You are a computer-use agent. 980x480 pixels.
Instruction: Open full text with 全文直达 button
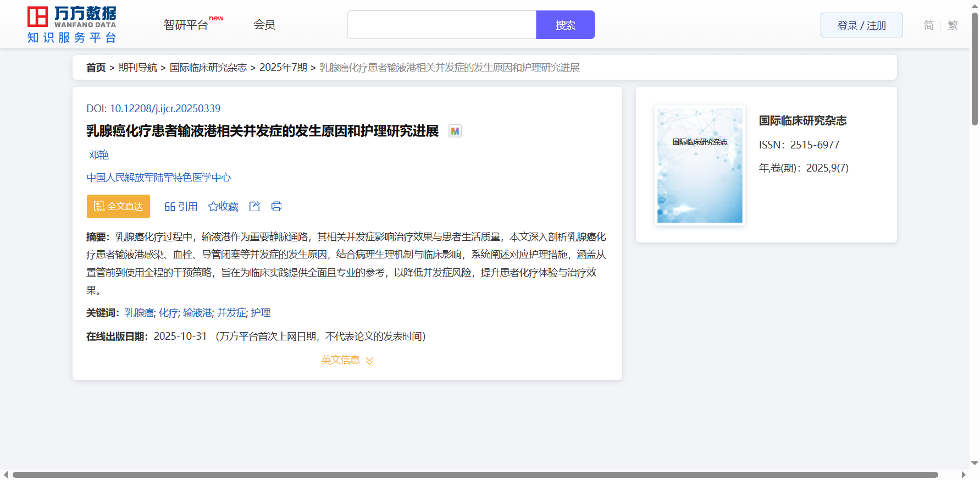click(118, 207)
